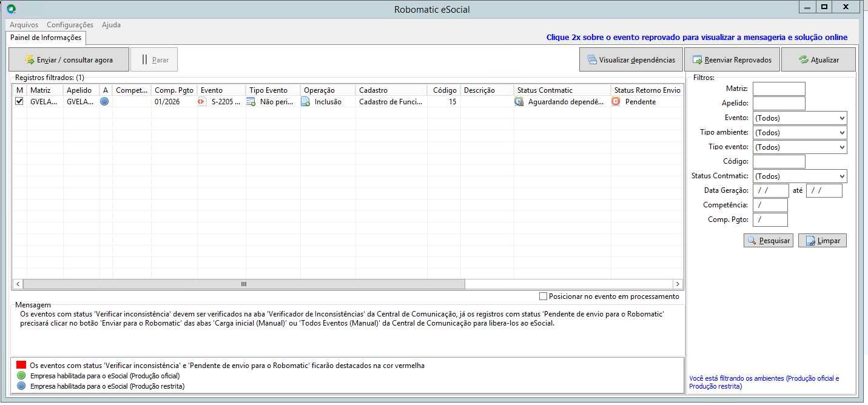Click the 01/2026 cell in the row
The height and width of the screenshot is (405, 868).
point(174,102)
